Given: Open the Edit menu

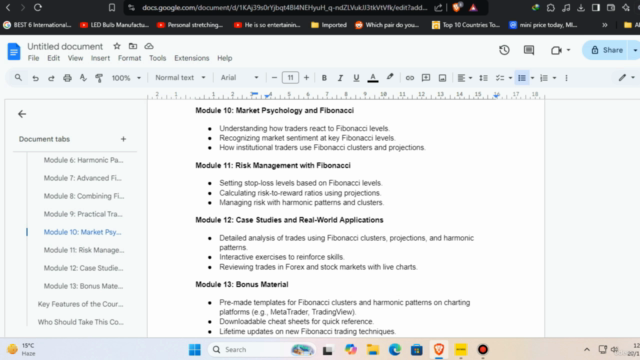Looking at the screenshot, I should (53, 58).
